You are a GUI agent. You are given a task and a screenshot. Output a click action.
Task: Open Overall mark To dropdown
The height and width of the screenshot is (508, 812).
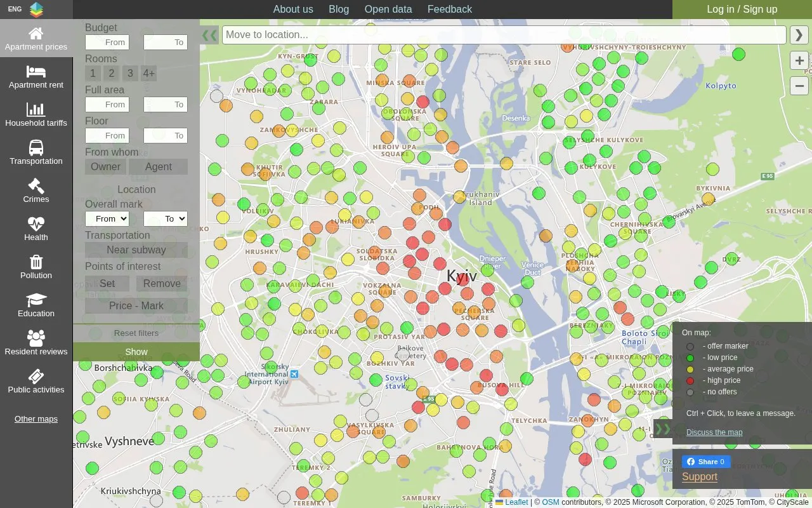[x=166, y=219]
